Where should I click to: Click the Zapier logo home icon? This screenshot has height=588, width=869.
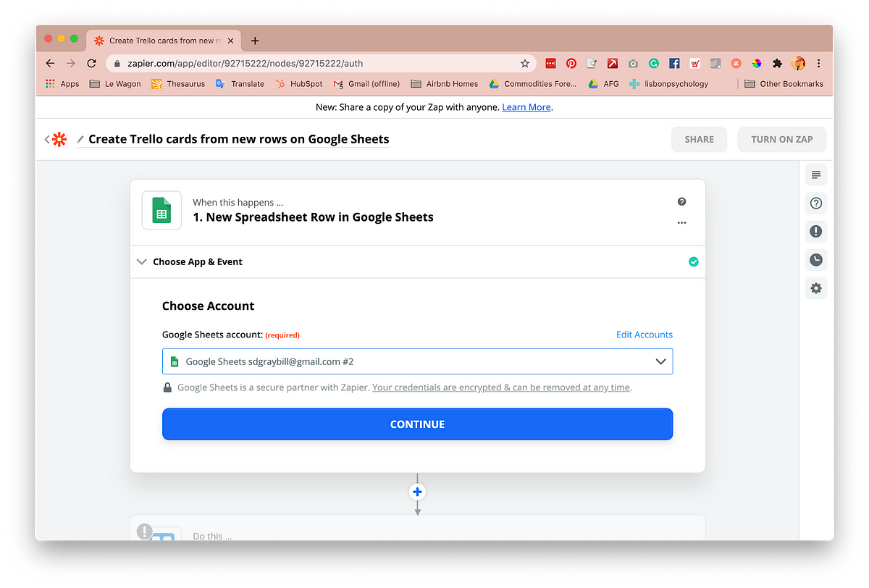click(59, 139)
